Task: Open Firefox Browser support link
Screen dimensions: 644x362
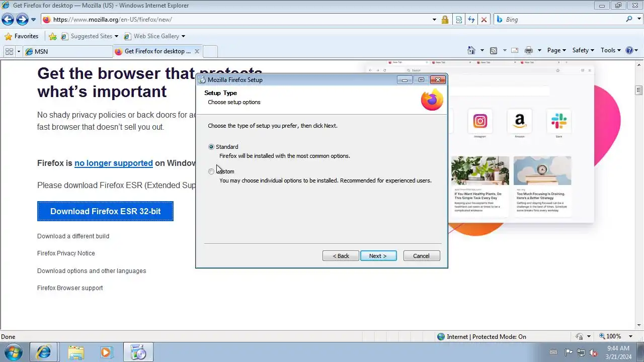Action: point(70,288)
